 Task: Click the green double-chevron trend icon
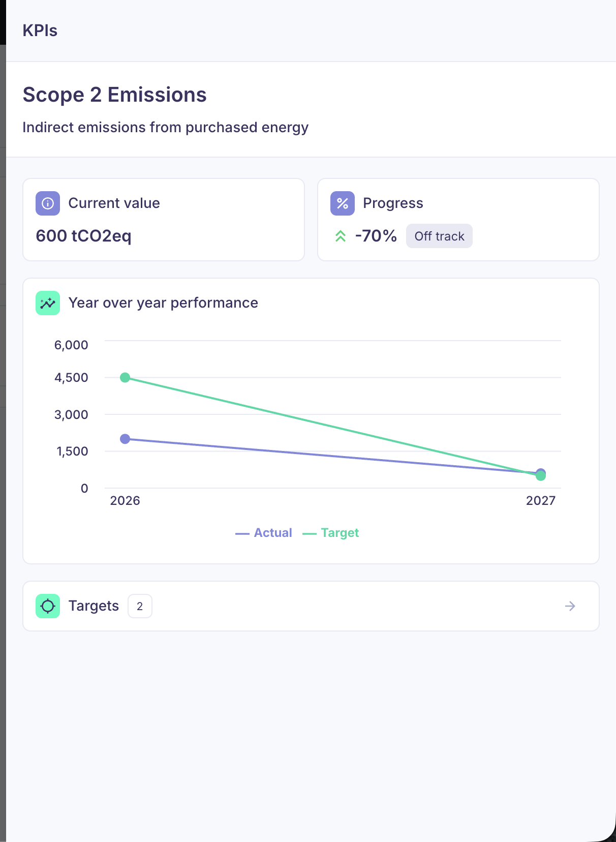pyautogui.click(x=341, y=236)
